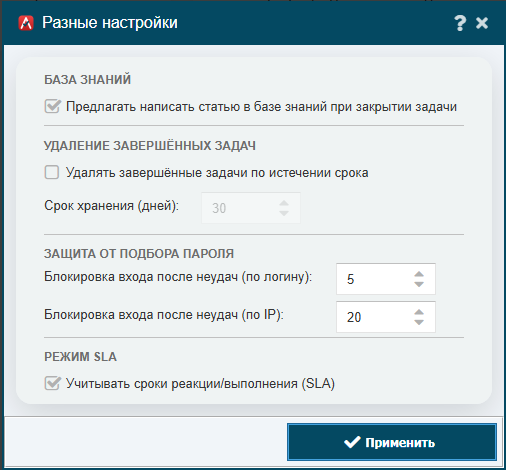
Task: Click the login block attempts field showing 5
Action: [x=386, y=279]
